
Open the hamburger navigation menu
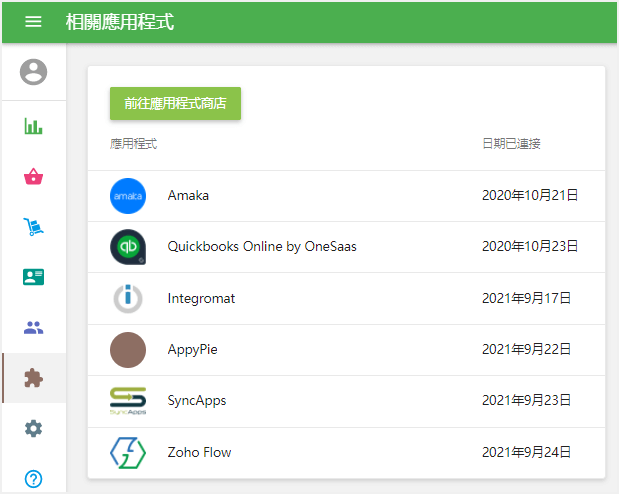(33, 21)
